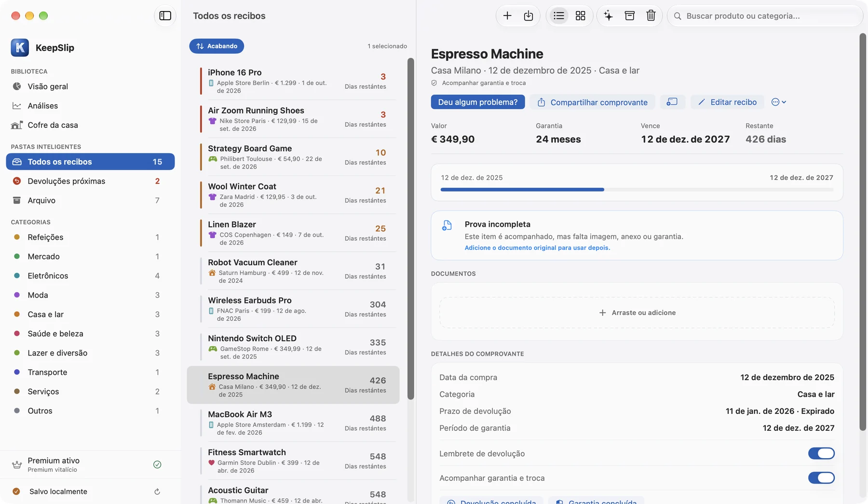This screenshot has height=504, width=868.
Task: Select the MacBook Air M3 receipt
Action: (x=293, y=423)
